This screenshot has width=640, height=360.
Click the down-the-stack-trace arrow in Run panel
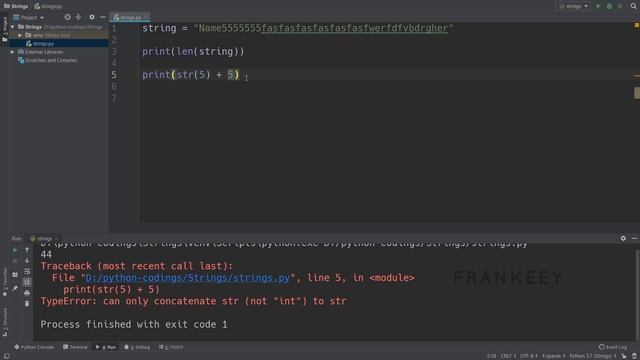[x=27, y=260]
